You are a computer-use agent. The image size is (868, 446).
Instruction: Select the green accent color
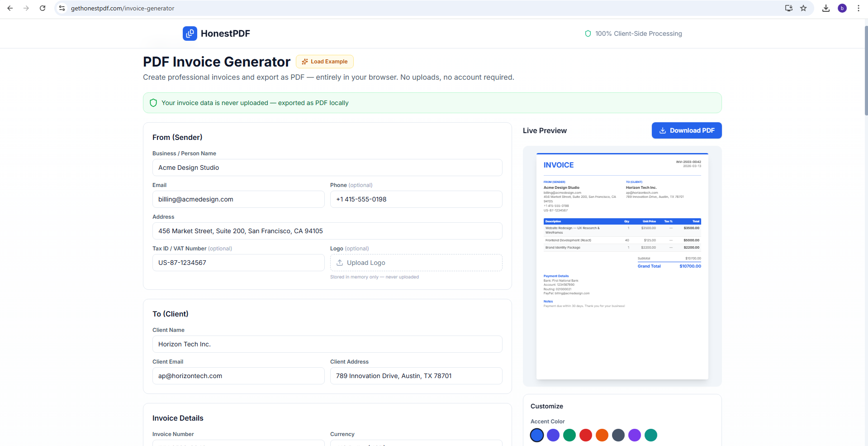coord(569,435)
